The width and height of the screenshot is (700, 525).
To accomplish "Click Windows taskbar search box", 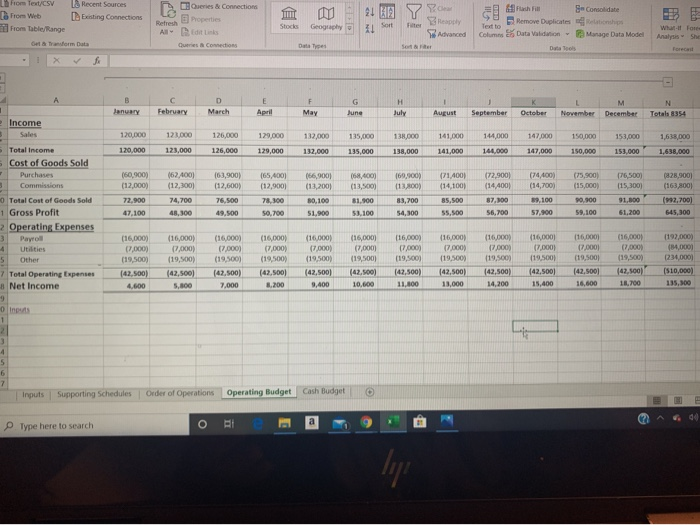I will tap(94, 425).
